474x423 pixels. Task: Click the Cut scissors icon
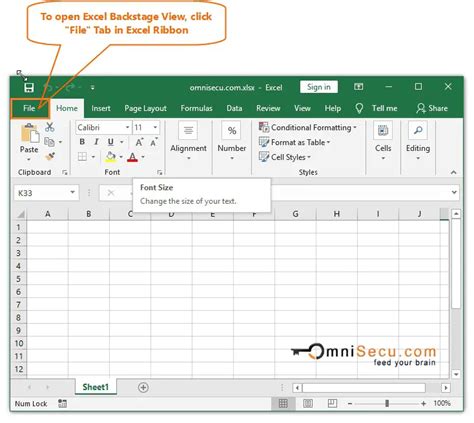click(50, 127)
